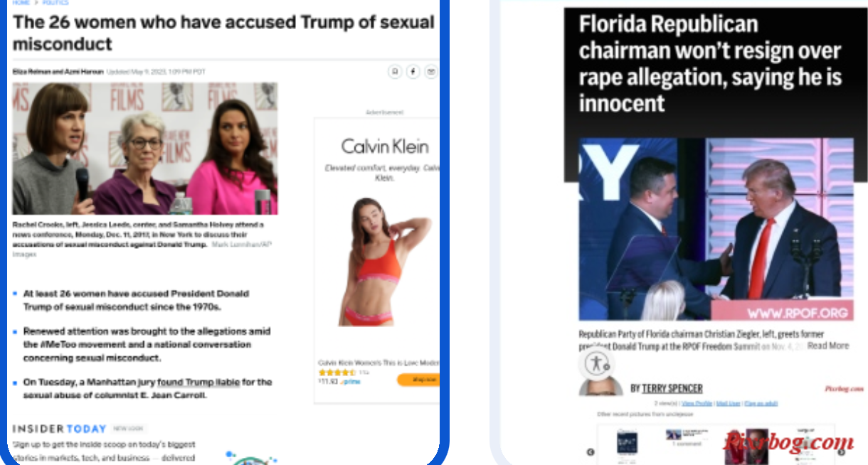868x465 pixels.
Task: Open the accessibility widget icon
Action: coord(596,363)
